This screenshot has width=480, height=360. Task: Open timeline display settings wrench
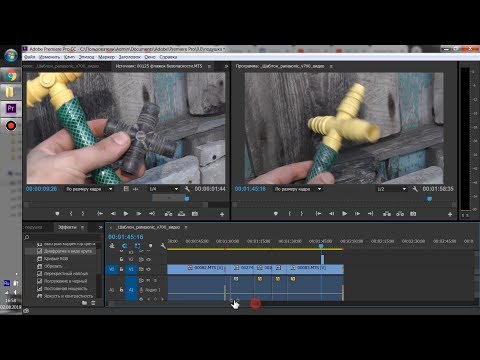pyautogui.click(x=163, y=246)
